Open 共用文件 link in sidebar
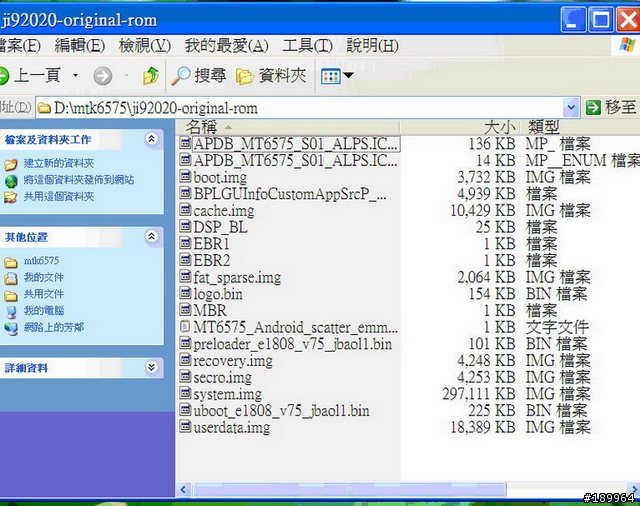The height and width of the screenshot is (506, 640). coord(44,294)
